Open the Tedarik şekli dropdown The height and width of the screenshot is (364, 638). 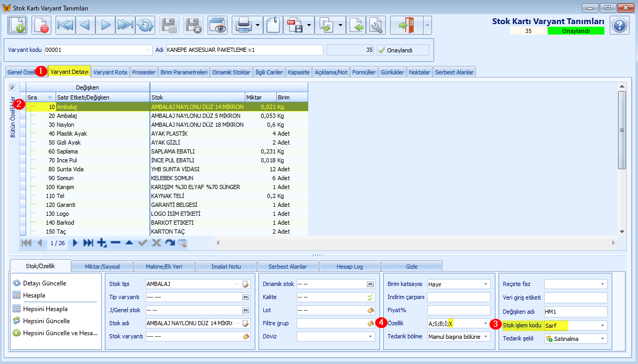(602, 339)
